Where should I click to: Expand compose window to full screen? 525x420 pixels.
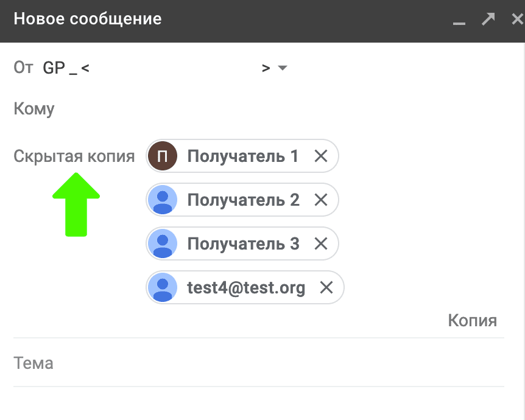coord(488,19)
